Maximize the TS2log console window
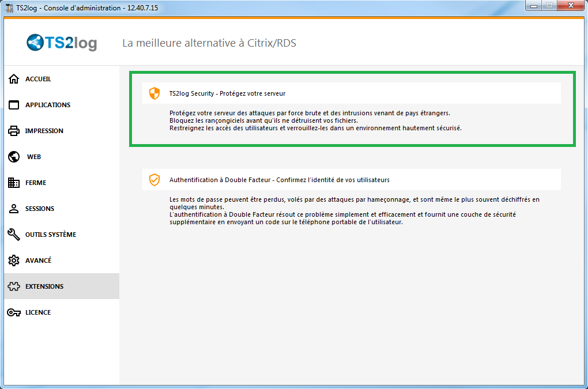 (549, 6)
